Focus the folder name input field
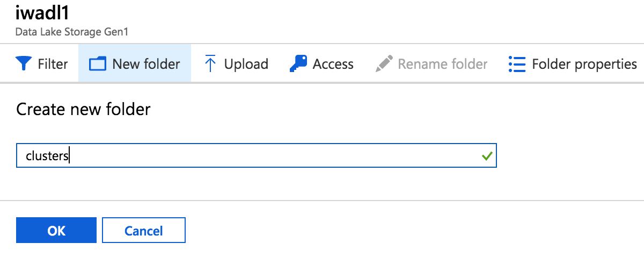The image size is (644, 257). 257,155
